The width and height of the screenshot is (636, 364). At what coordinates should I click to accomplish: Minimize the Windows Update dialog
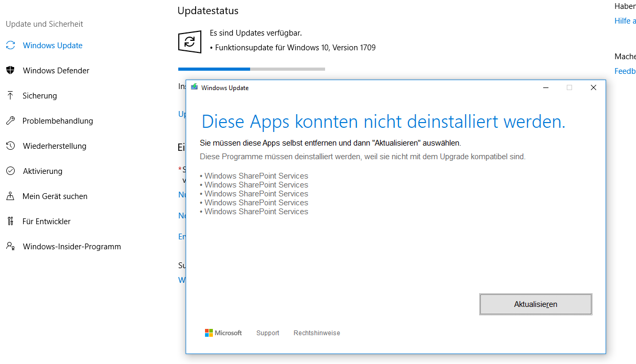tap(546, 87)
